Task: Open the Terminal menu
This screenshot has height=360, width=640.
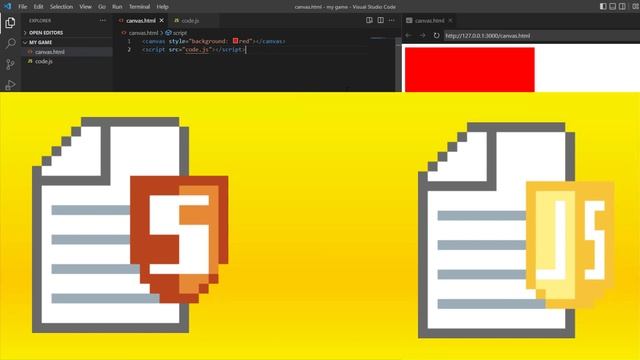Action: (x=139, y=7)
